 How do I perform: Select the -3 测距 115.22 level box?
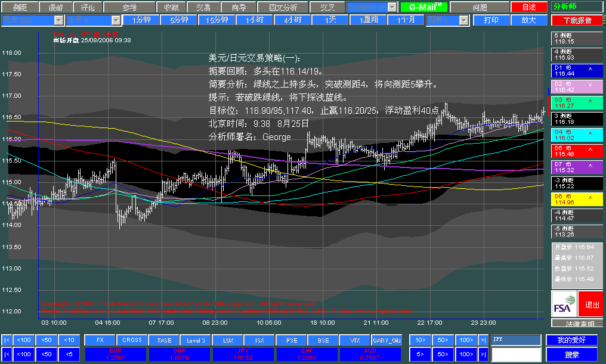[577, 183]
